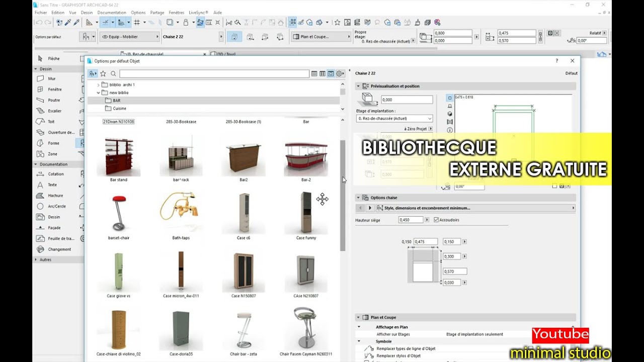Screen dimensions: 644x362
Task: Collapse the Dessin toolbox group
Action: (x=36, y=69)
